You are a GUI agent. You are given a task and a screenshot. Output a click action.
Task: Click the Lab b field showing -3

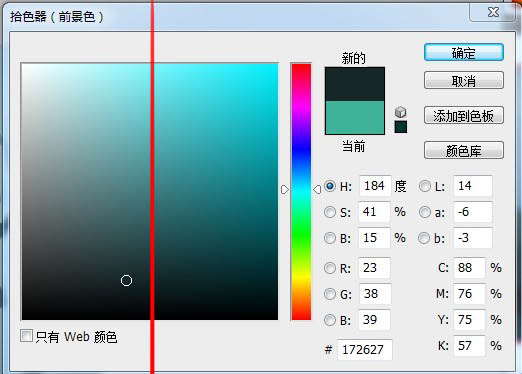point(473,238)
